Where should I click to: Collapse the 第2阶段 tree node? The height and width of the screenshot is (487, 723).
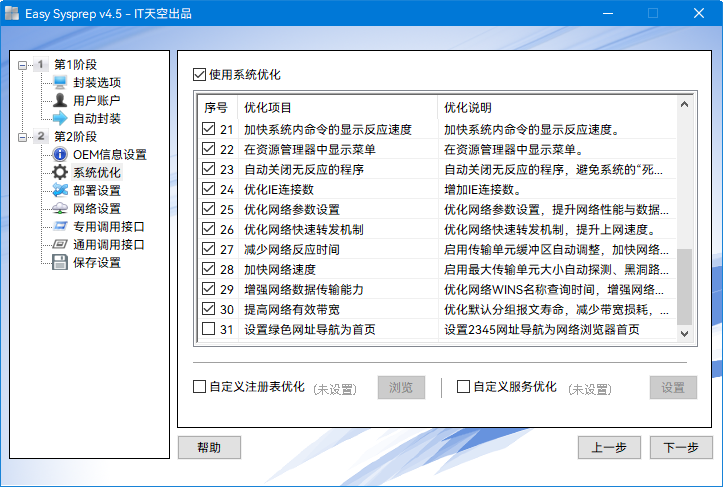[x=21, y=137]
